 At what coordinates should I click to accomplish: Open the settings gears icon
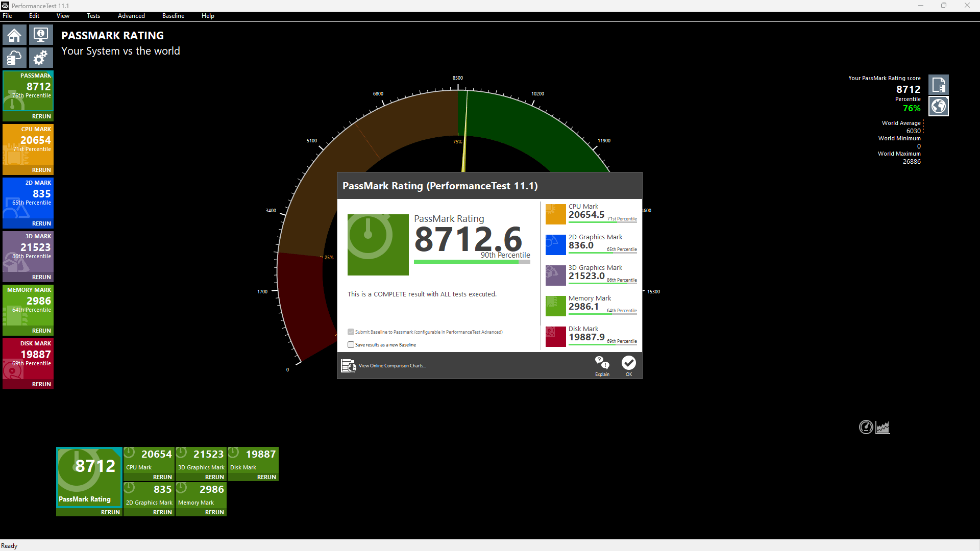click(41, 58)
